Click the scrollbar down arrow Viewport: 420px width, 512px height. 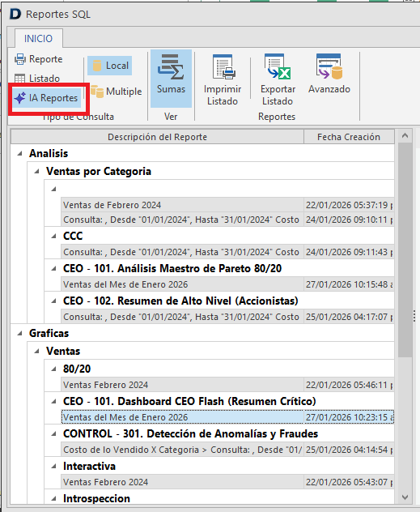(x=405, y=497)
